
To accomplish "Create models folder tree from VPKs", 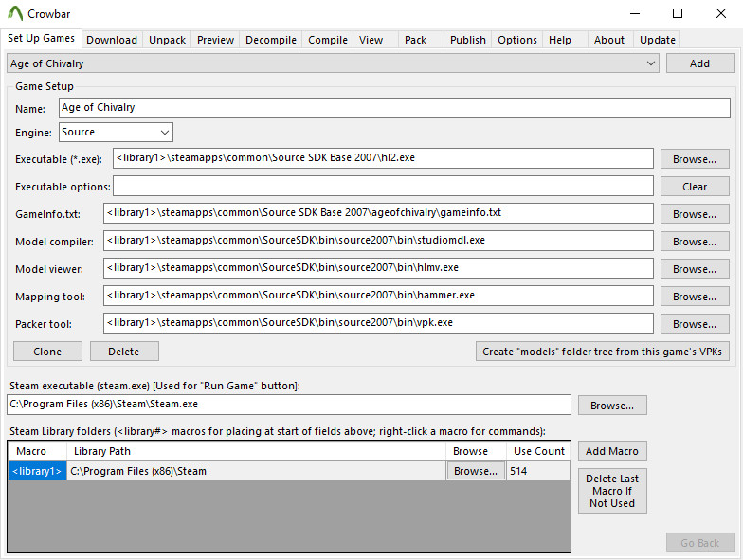I will tap(603, 352).
